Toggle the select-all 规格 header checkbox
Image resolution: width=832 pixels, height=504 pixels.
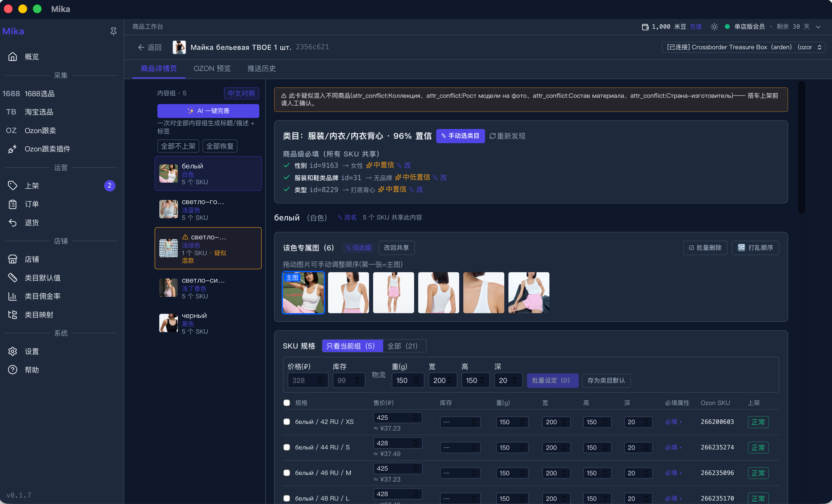287,403
